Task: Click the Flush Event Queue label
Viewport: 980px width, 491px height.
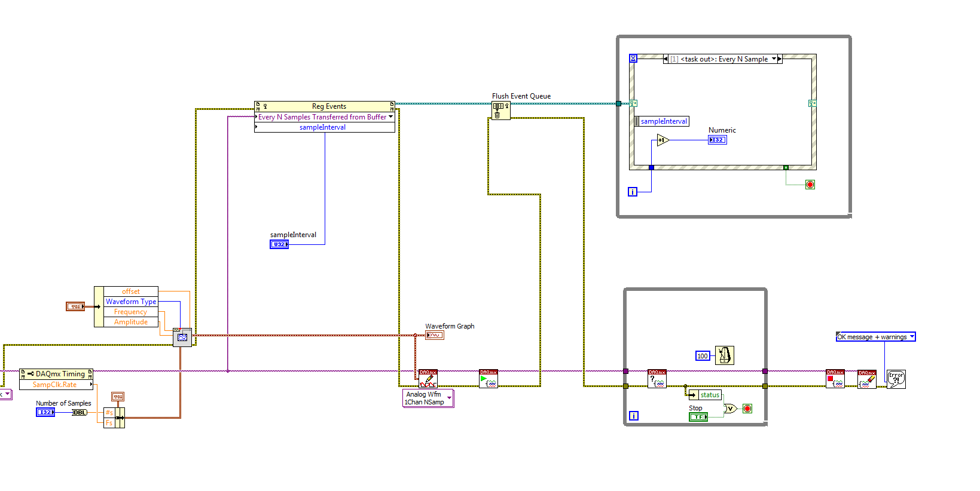Action: [x=521, y=96]
